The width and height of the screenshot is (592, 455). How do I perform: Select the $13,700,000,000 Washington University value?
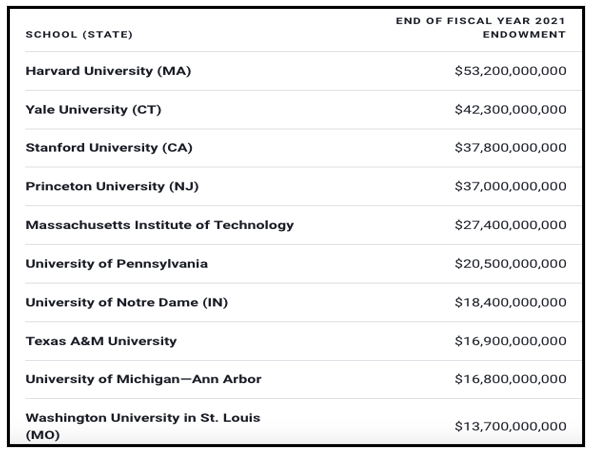(510, 426)
